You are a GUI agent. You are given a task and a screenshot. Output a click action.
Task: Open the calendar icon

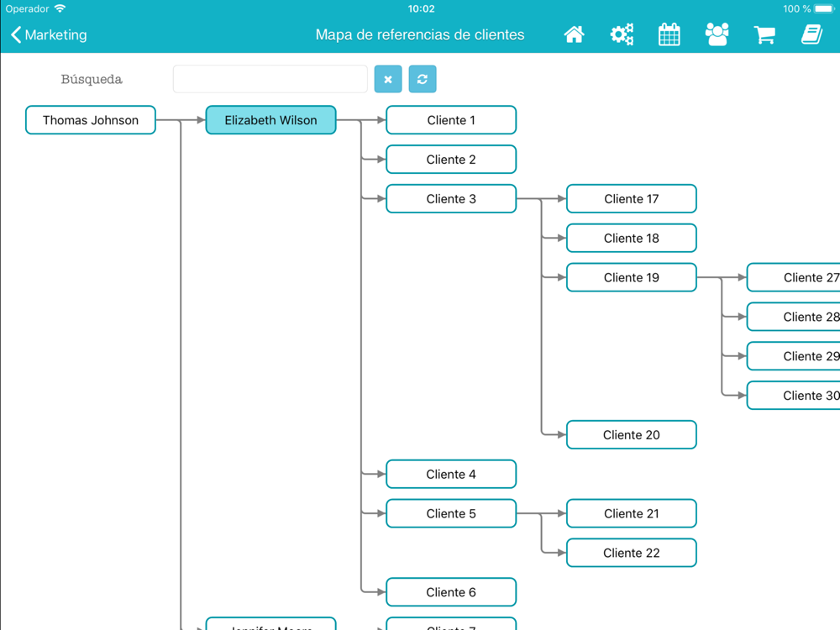[x=669, y=34]
